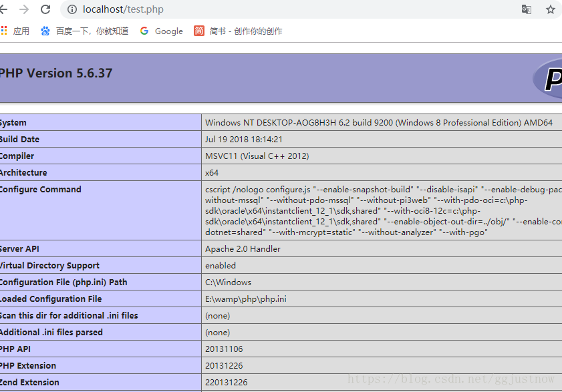Screen dimensions: 562x392
Task: Open the Apps grid icon in bookmarks bar
Action: [x=4, y=31]
